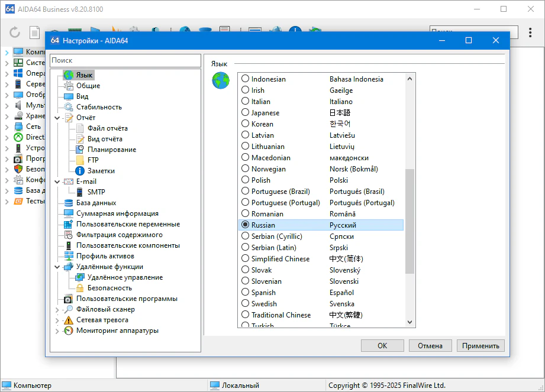This screenshot has width=545, height=392.
Task: Click the Сетевая тревога warning icon
Action: pos(68,320)
